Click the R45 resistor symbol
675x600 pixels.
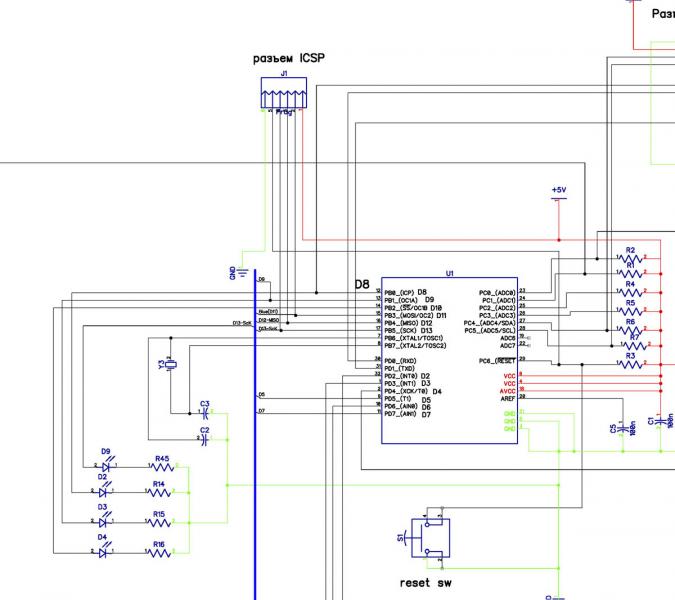pyautogui.click(x=160, y=466)
